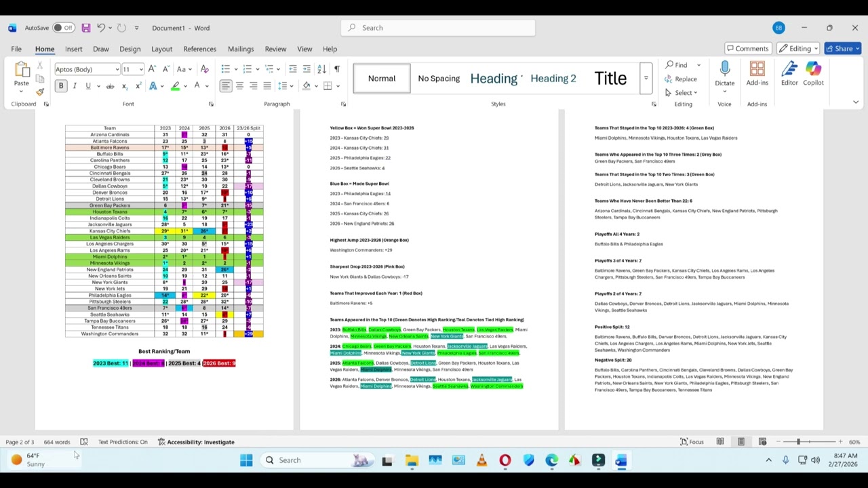The height and width of the screenshot is (488, 868).
Task: Open the File menu
Action: click(16, 49)
